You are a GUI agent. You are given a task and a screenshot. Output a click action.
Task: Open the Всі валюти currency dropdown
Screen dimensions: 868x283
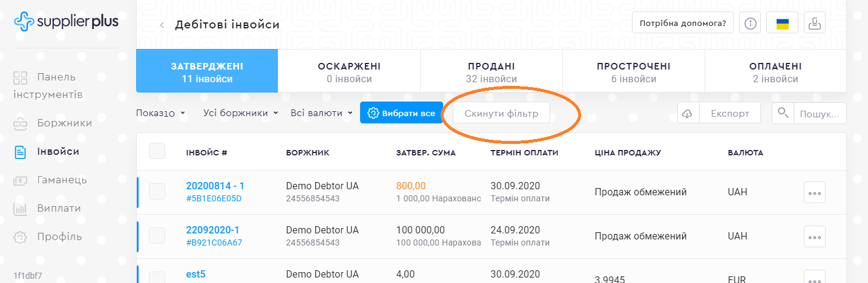321,113
